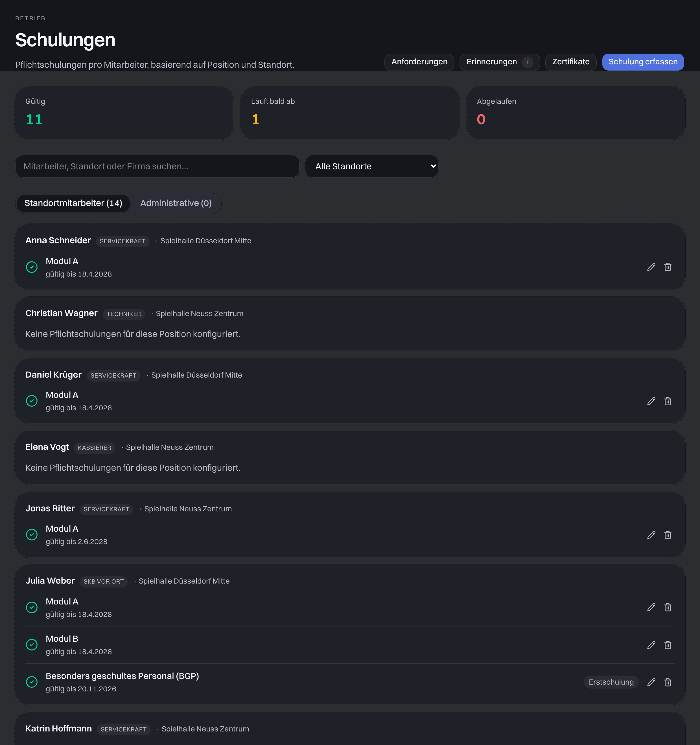This screenshot has height=745, width=700.
Task: Open the Alle Standorte location dropdown
Action: pyautogui.click(x=372, y=166)
